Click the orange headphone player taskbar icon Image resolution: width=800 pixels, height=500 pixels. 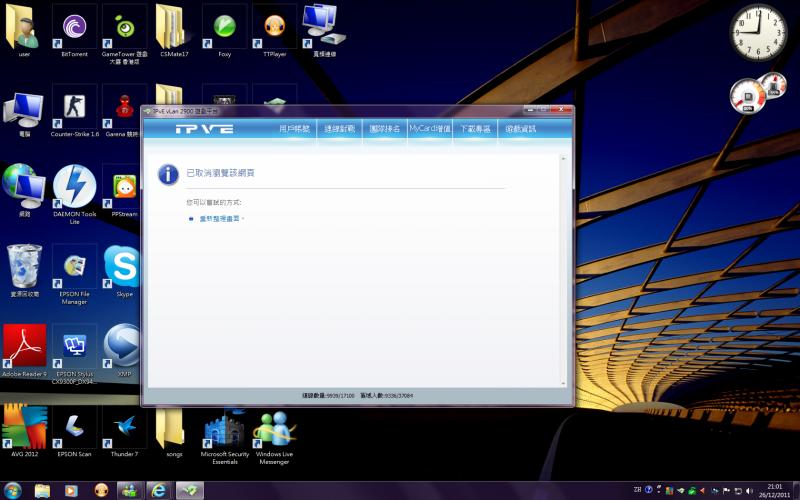click(x=101, y=491)
